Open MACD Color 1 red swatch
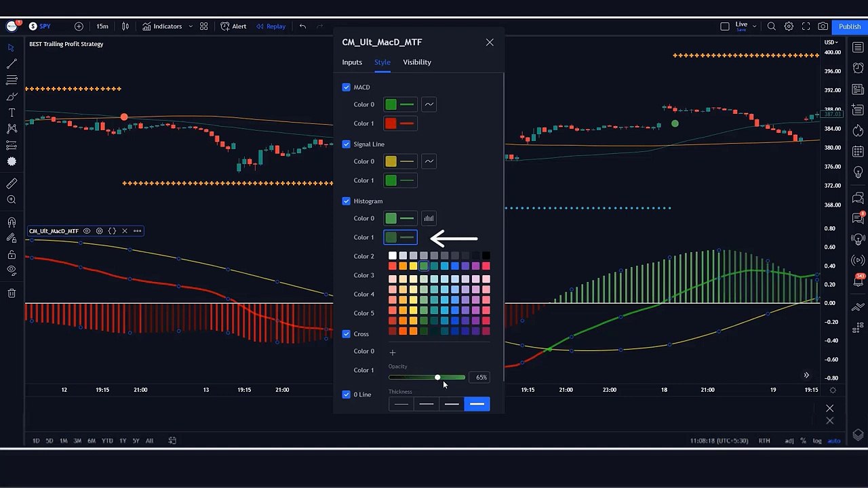The width and height of the screenshot is (868, 488). click(x=391, y=123)
